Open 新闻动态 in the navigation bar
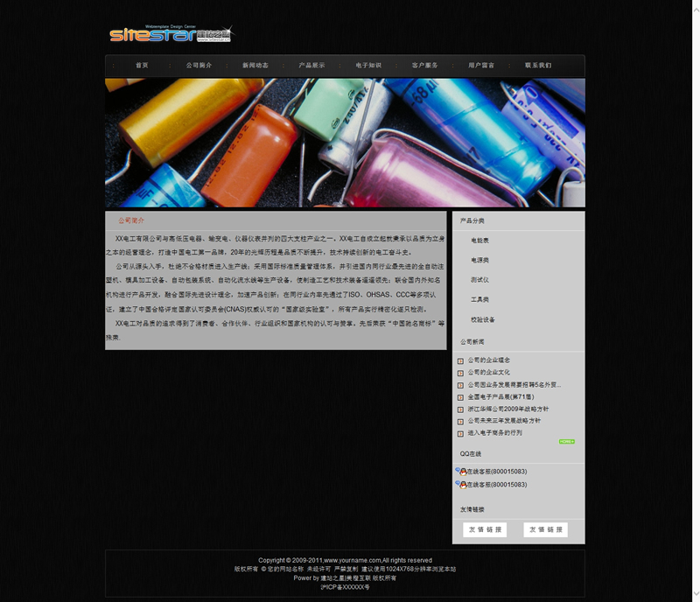This screenshot has height=602, width=700. pyautogui.click(x=255, y=66)
